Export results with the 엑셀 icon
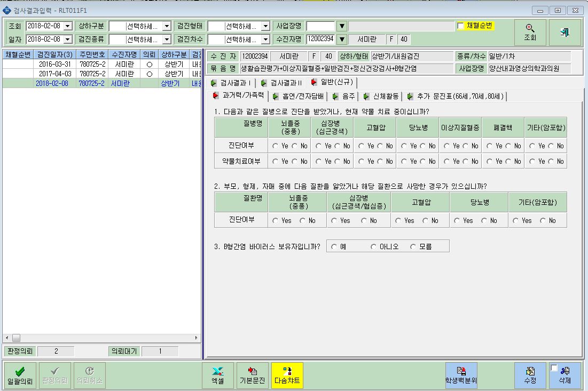588x391 pixels. 217,376
